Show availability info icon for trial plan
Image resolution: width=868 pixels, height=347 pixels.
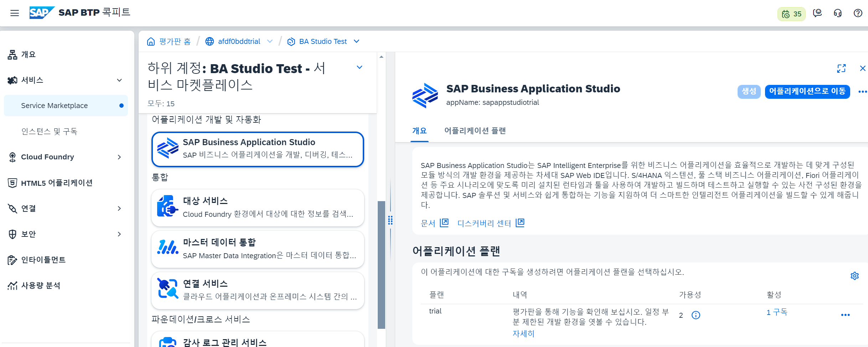[696, 315]
